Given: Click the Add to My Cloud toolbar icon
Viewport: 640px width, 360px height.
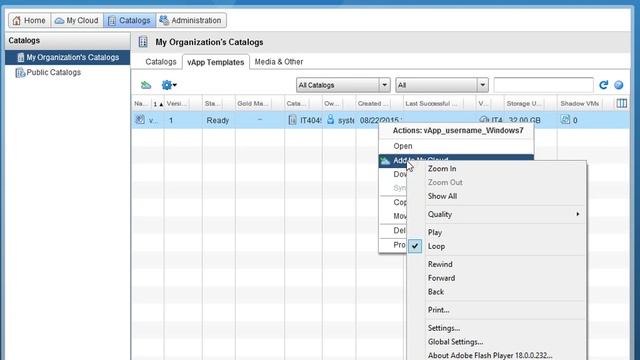Looking at the screenshot, I should point(146,85).
